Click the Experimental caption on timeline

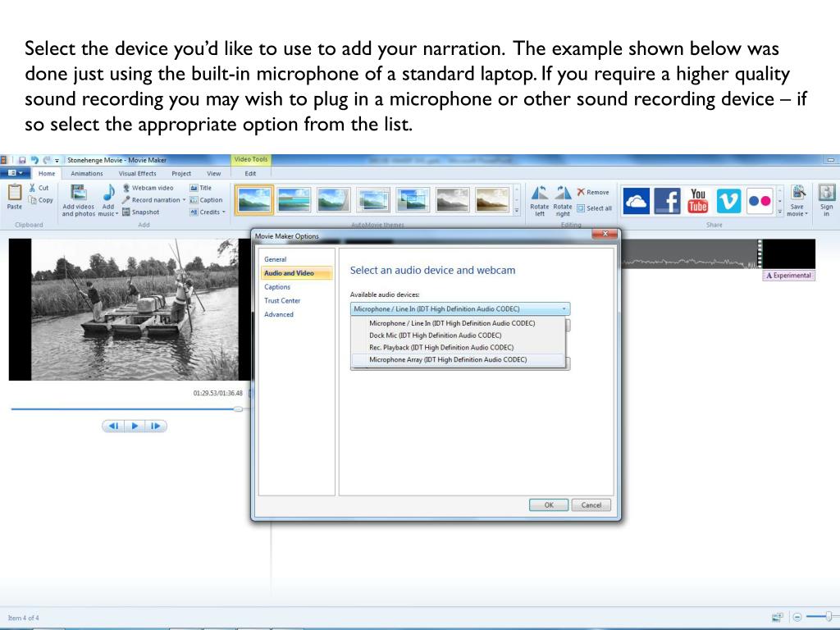tap(788, 276)
